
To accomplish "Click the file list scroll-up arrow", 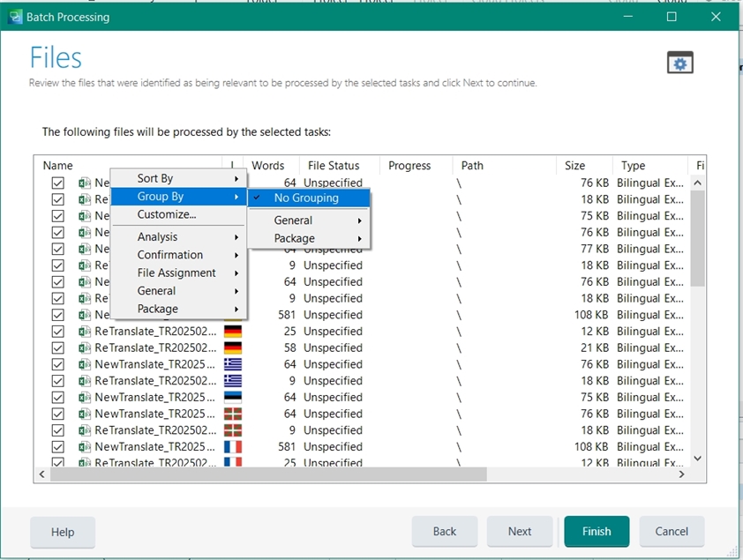I will (697, 183).
